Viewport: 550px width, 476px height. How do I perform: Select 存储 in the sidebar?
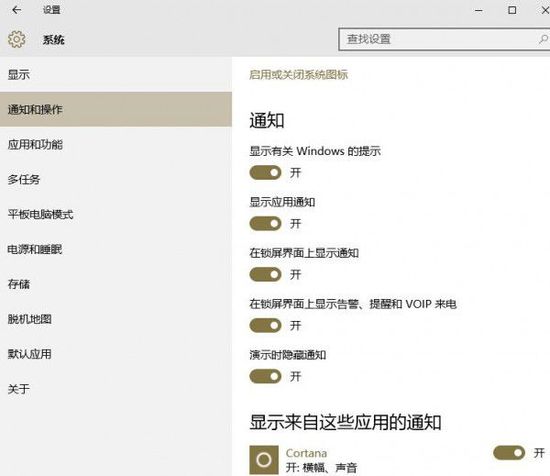[x=116, y=284]
